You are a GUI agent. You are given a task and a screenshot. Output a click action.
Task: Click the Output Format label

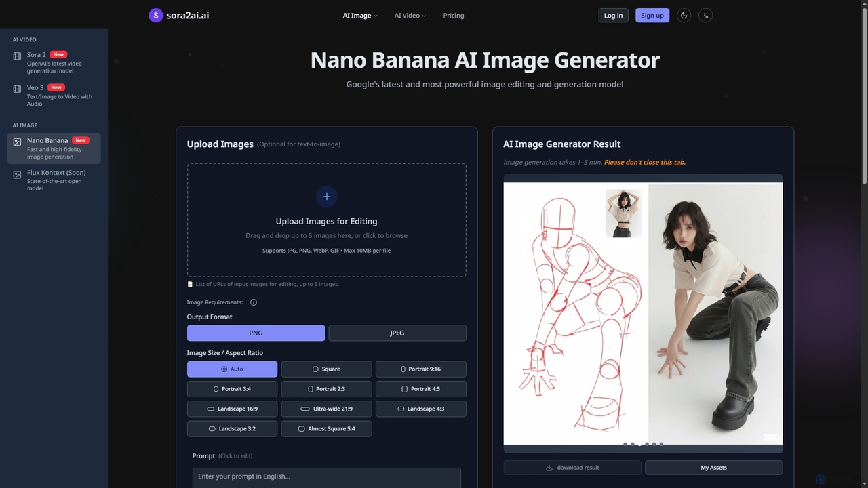[210, 317]
